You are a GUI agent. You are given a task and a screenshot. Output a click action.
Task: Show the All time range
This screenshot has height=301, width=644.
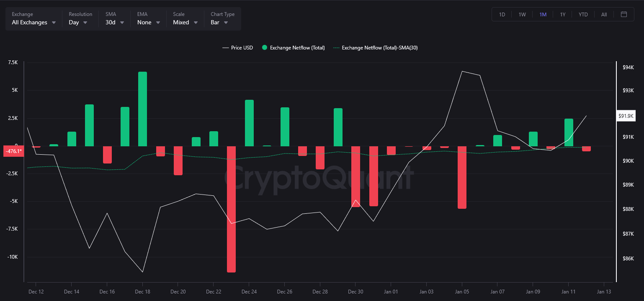(604, 14)
